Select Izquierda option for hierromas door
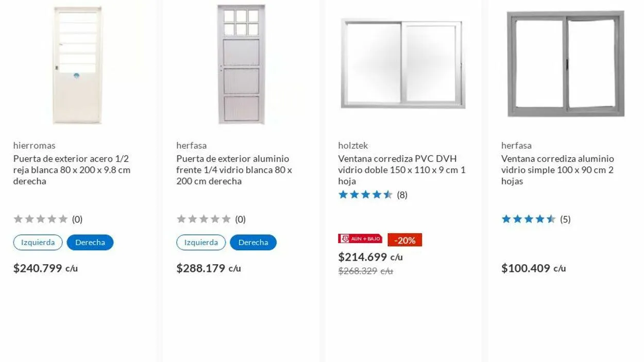 pos(38,243)
